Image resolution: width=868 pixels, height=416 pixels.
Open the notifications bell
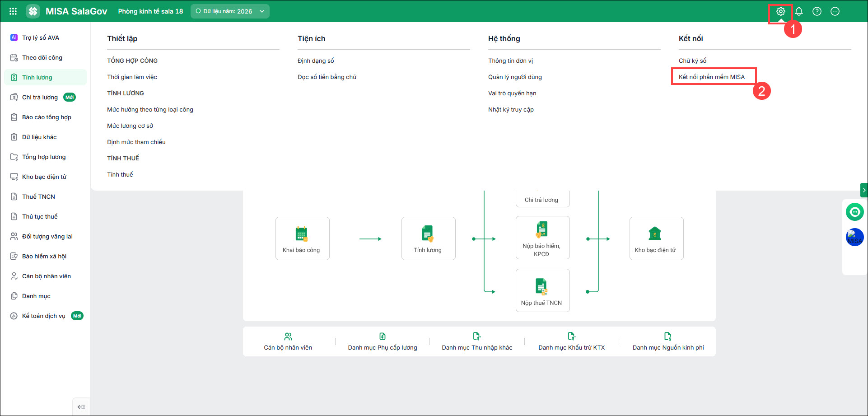799,11
